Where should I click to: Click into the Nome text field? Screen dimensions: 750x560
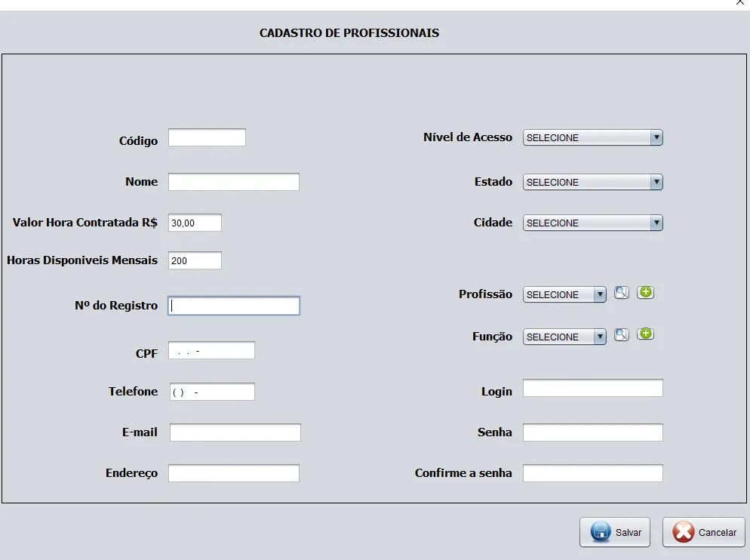tap(234, 182)
